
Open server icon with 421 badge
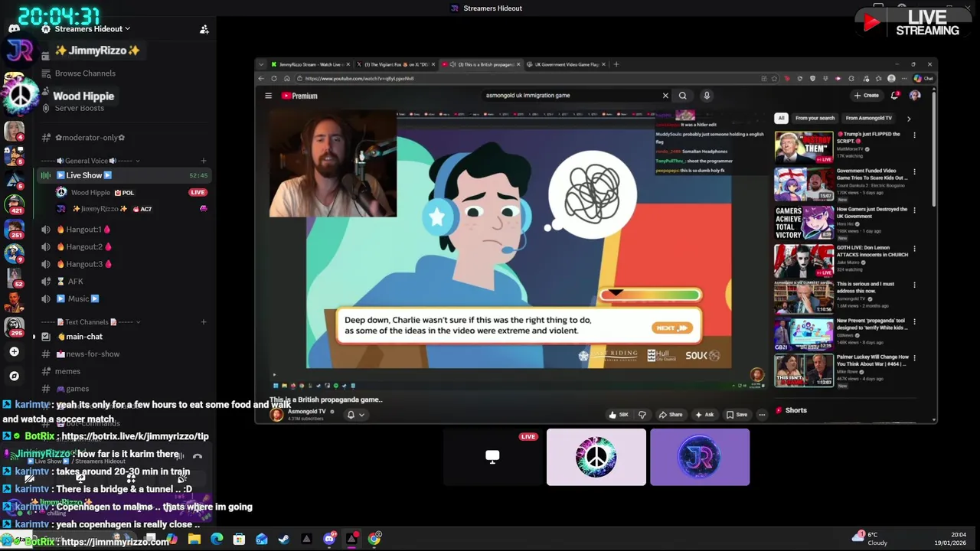tap(15, 204)
